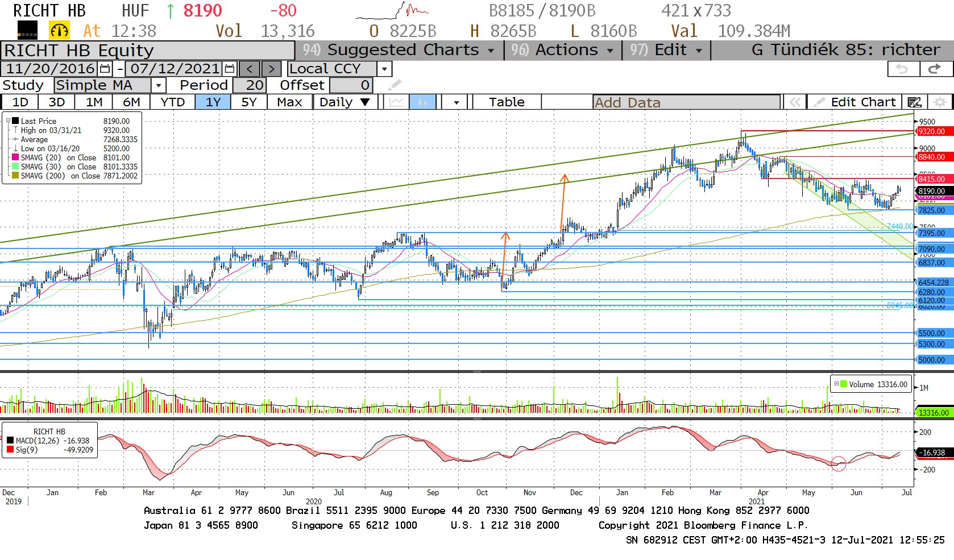
Task: Expand the Suggested Charts menu
Action: coord(399,50)
